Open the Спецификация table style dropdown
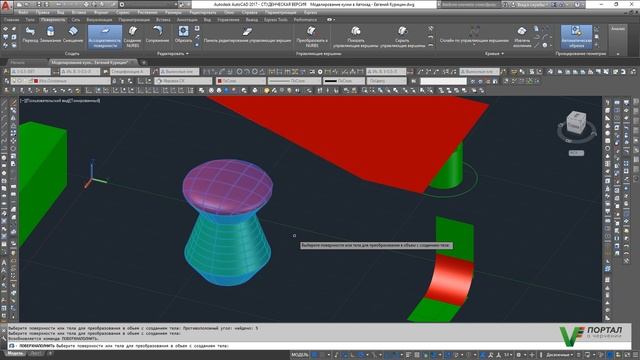Viewport: 640px width, 360px height. (x=130, y=71)
